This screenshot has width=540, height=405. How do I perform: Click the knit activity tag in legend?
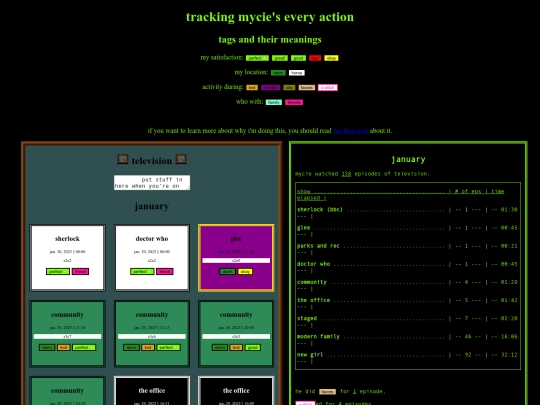pos(252,87)
